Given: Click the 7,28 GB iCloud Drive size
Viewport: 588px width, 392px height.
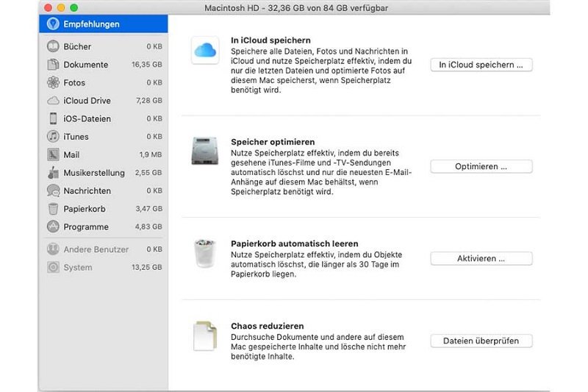Looking at the screenshot, I should [x=149, y=101].
